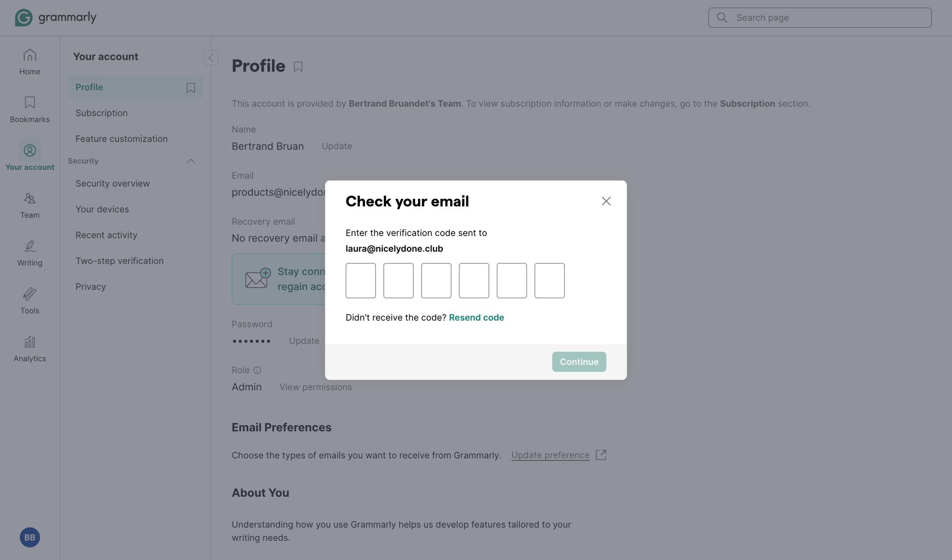Open the Update preference link

coord(550,455)
